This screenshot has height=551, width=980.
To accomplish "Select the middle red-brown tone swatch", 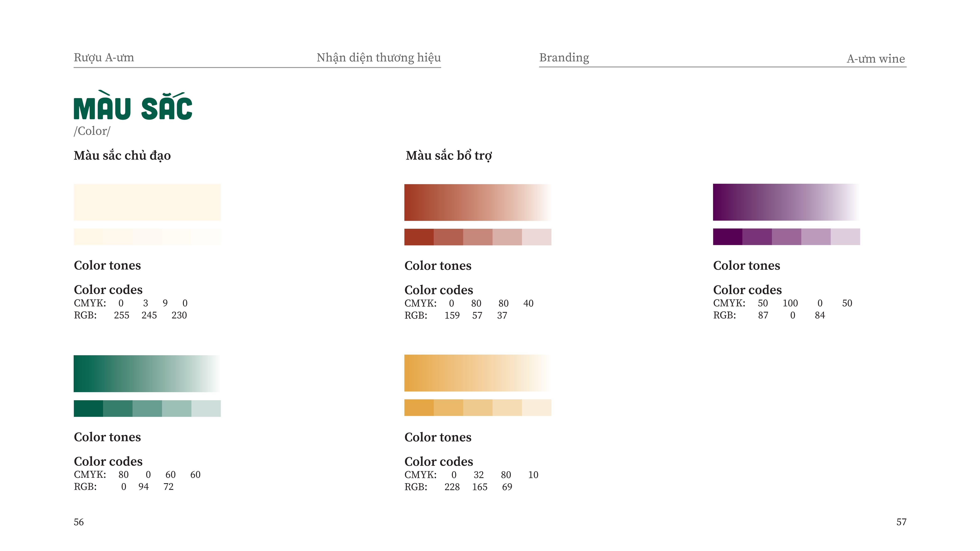I will 478,237.
